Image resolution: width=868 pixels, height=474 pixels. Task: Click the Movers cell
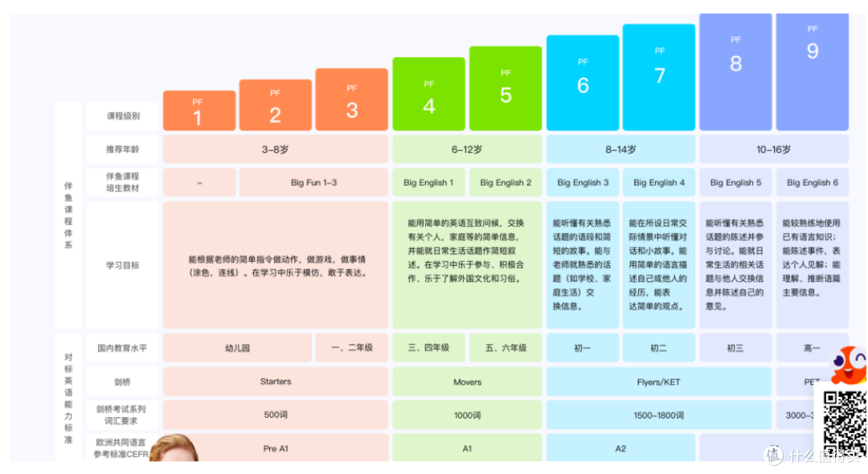(467, 382)
